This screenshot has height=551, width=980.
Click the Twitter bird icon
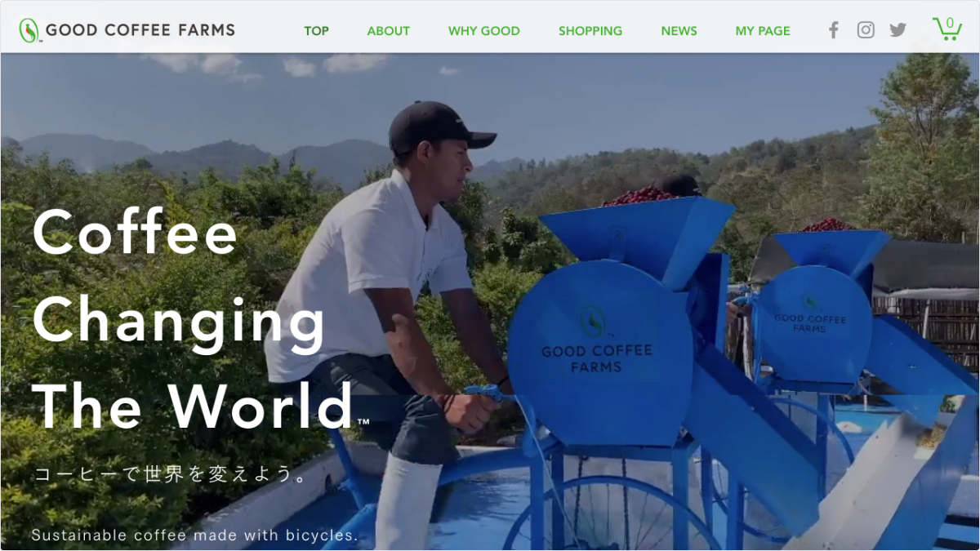pyautogui.click(x=898, y=30)
